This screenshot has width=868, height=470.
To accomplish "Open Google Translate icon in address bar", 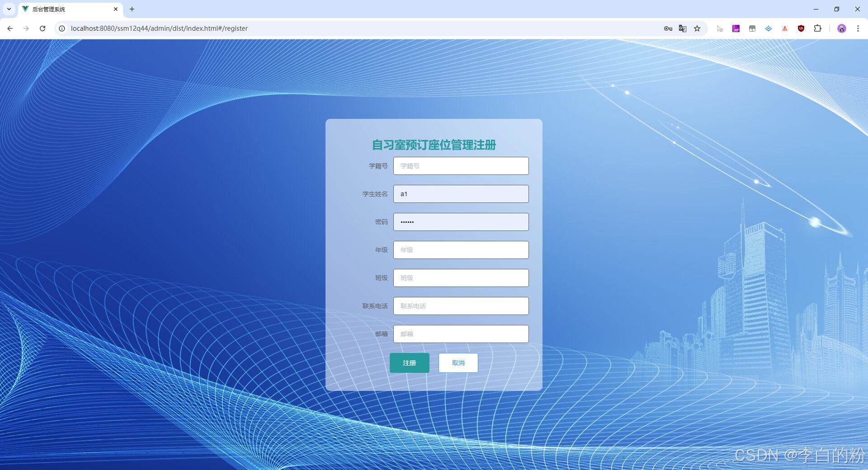I will click(683, 28).
